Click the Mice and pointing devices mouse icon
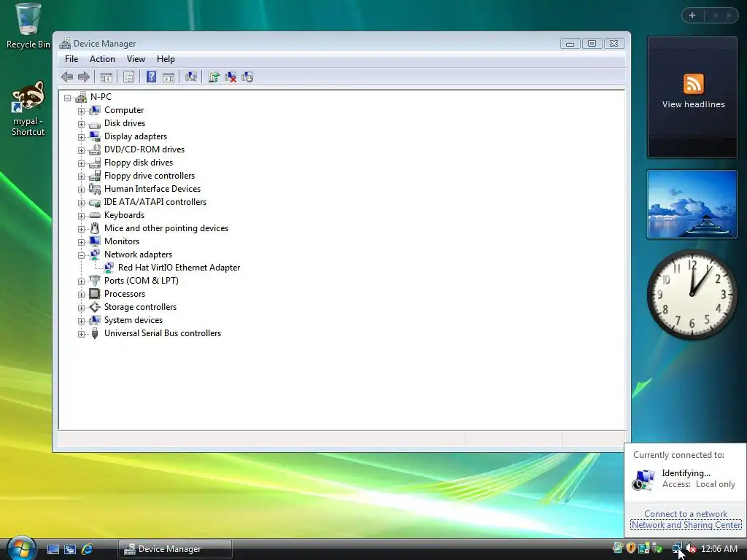Screen dimensions: 747x560 (x=95, y=228)
